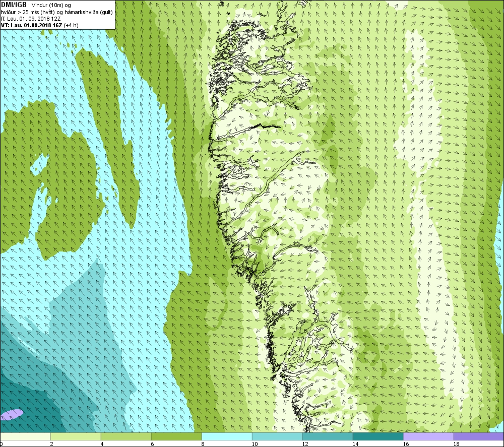Screen dimensions: 504x447
Task: Click the scale label '10'
Action: coord(255,444)
